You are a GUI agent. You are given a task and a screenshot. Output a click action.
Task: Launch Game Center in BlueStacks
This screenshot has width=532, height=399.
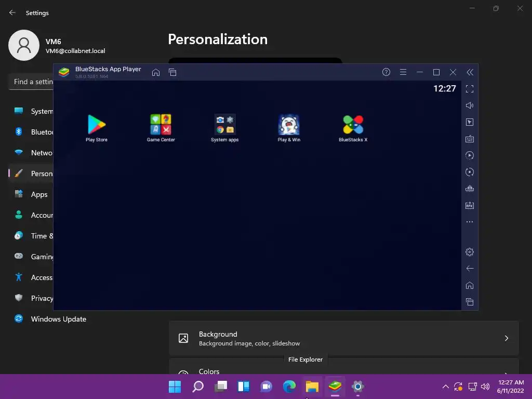(161, 128)
